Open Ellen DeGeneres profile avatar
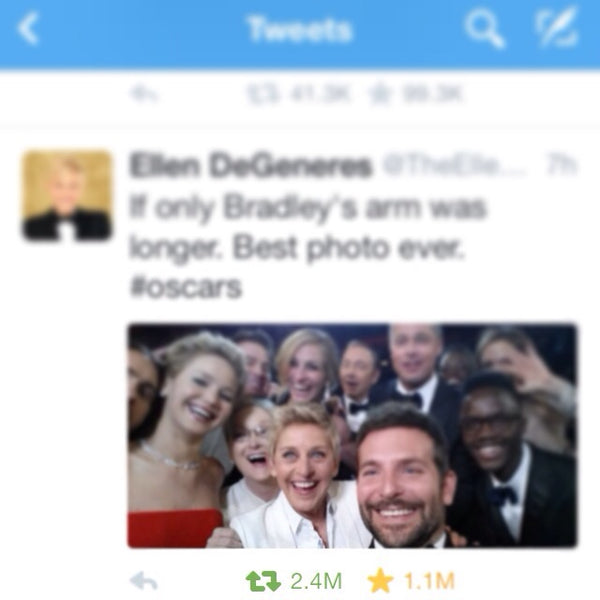Image resolution: width=600 pixels, height=600 pixels. coord(67,196)
